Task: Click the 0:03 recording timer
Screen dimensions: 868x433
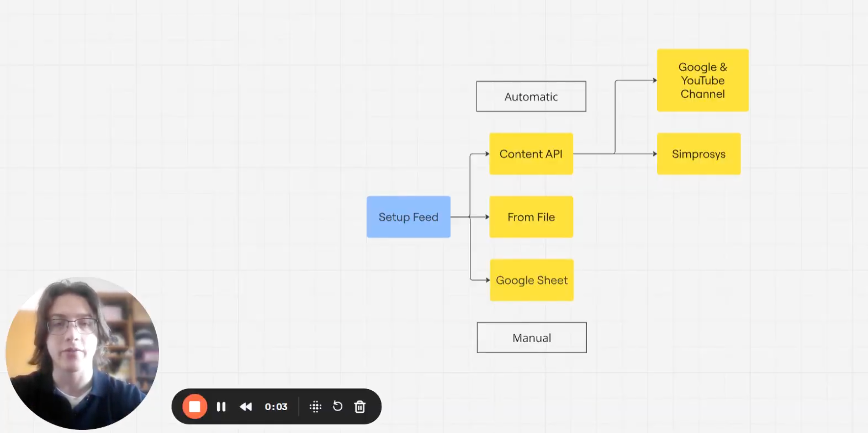Action: [x=276, y=407]
